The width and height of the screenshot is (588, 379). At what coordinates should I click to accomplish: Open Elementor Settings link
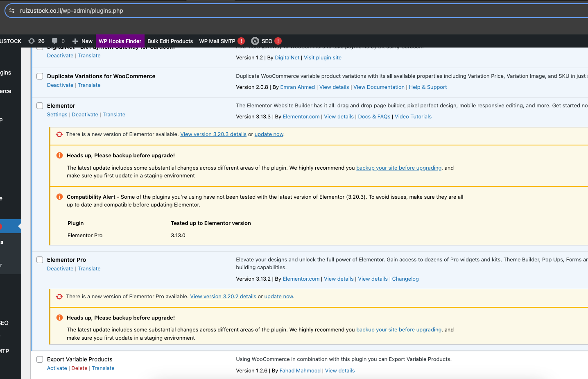(57, 115)
